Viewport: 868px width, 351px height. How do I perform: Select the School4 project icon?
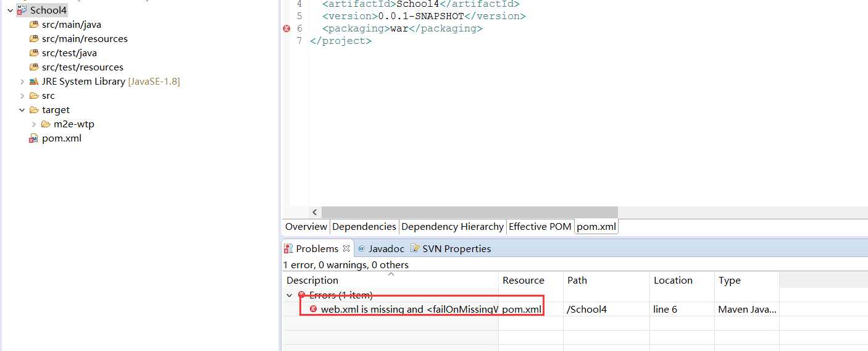point(22,11)
